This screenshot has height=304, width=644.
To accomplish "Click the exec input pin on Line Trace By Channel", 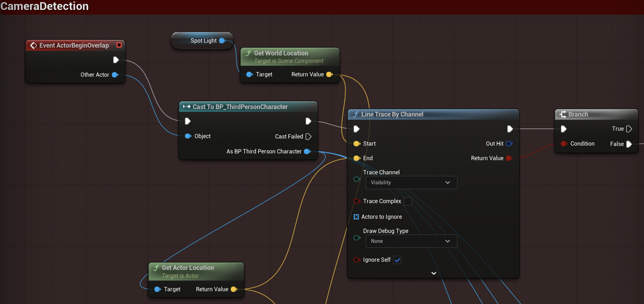I will point(357,129).
